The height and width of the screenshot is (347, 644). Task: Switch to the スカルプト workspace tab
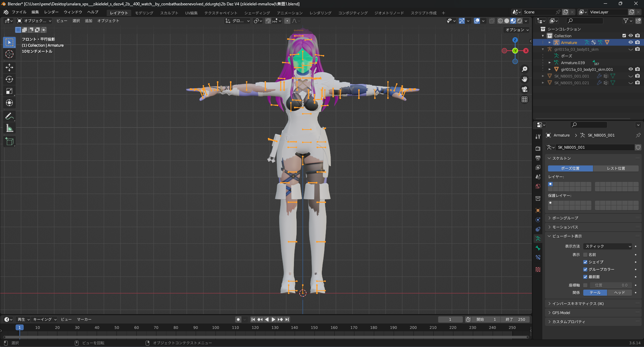(x=169, y=13)
